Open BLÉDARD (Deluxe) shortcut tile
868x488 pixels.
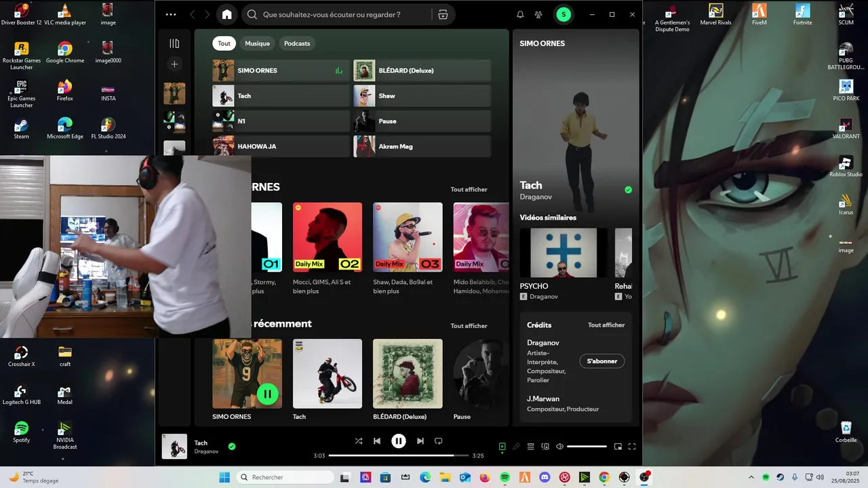(422, 70)
